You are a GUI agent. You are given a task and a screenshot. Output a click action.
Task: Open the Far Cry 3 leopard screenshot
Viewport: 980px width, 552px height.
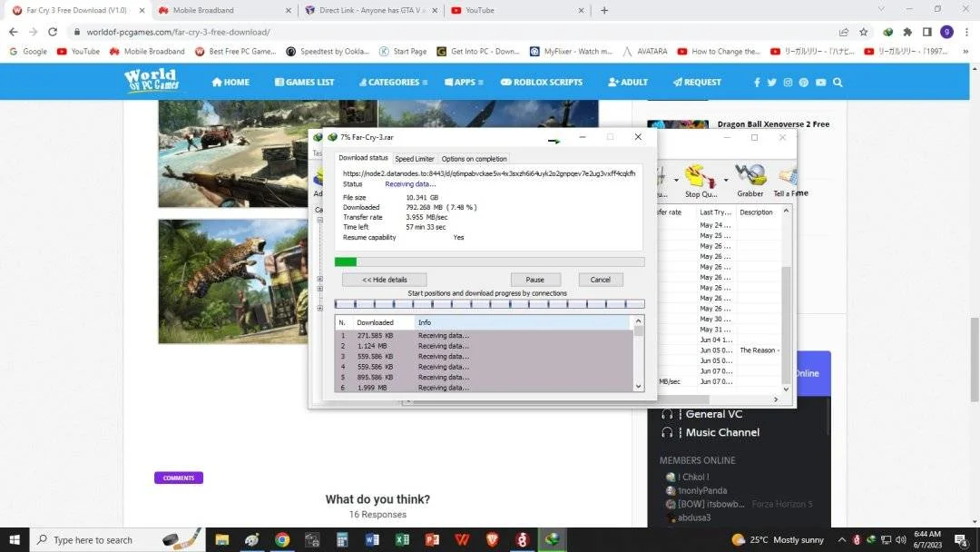(233, 281)
